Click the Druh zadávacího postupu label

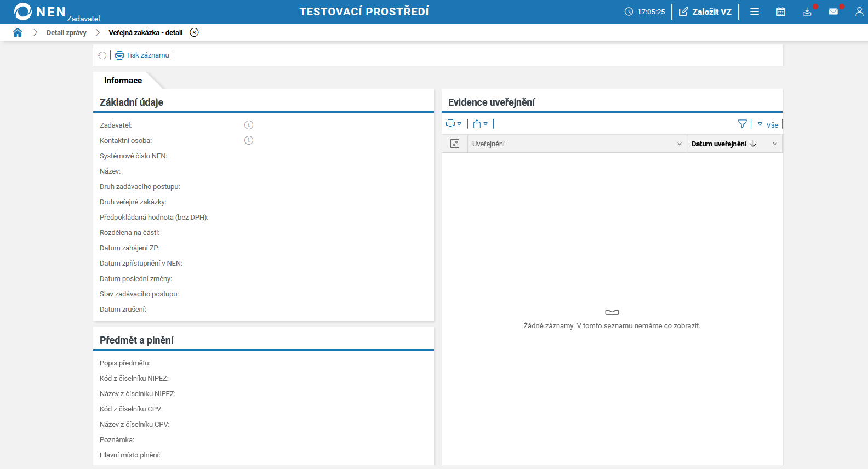coord(140,187)
